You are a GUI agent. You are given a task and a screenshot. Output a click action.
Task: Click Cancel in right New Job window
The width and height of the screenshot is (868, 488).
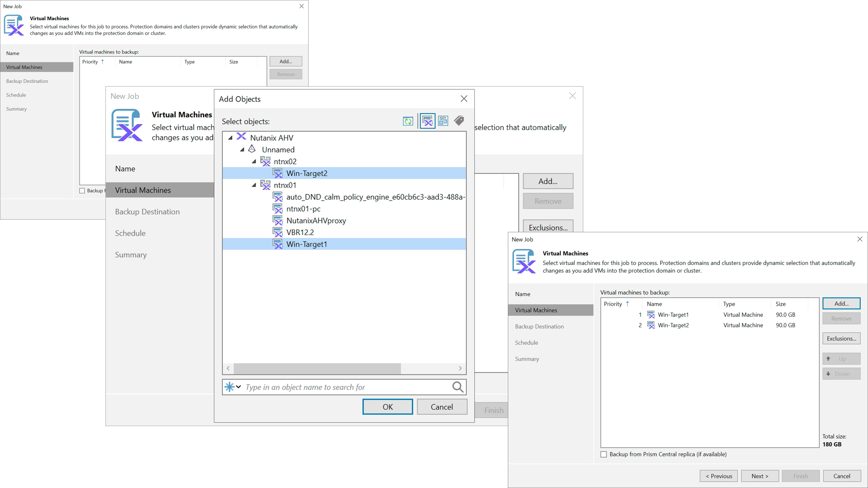842,476
